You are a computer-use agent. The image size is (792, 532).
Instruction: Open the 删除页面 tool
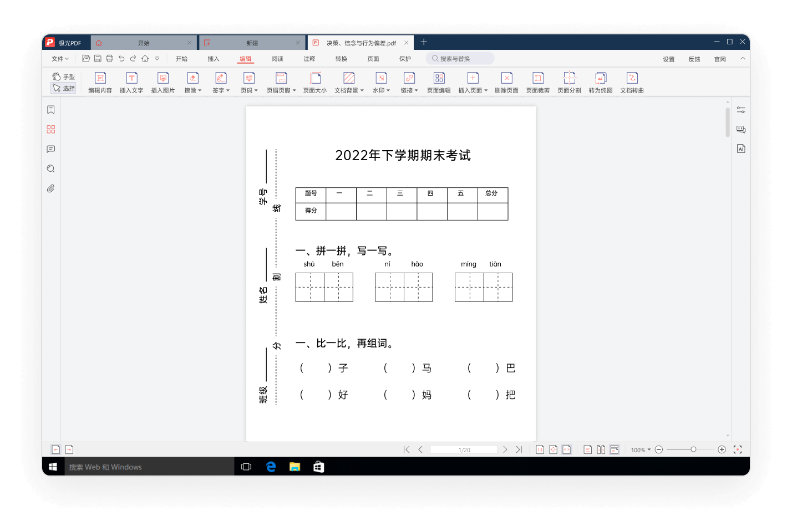[x=506, y=82]
